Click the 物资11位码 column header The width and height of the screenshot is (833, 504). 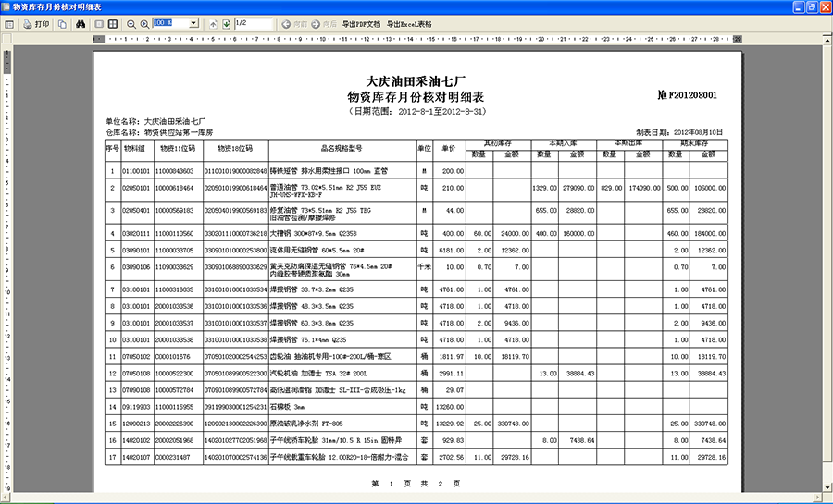click(x=178, y=149)
